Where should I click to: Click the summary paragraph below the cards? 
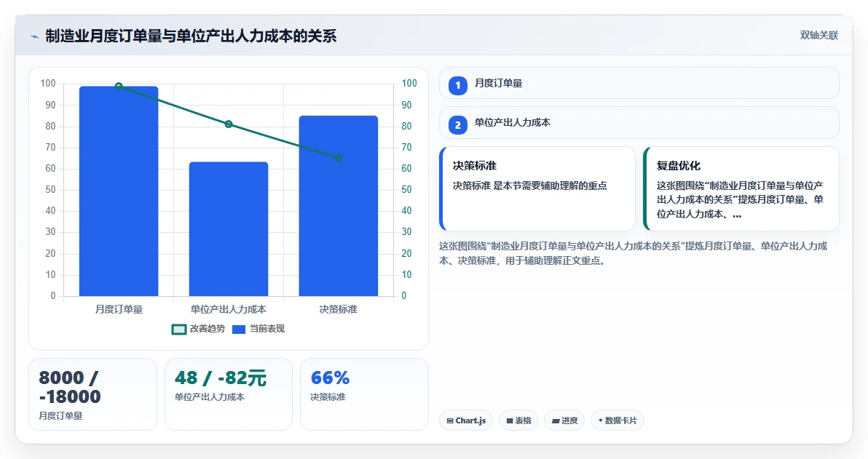pos(634,253)
